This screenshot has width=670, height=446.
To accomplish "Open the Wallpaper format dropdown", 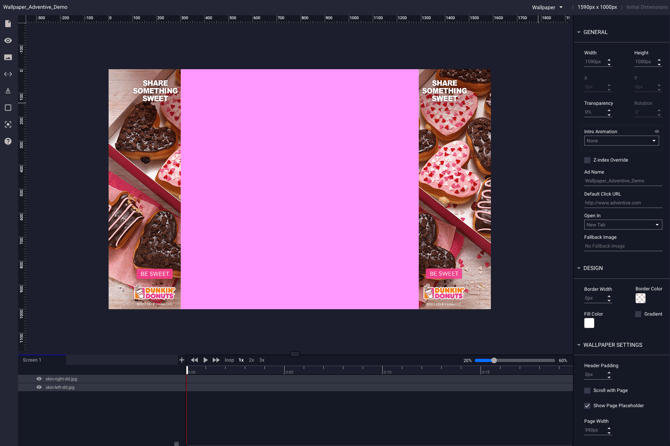I will pos(547,7).
